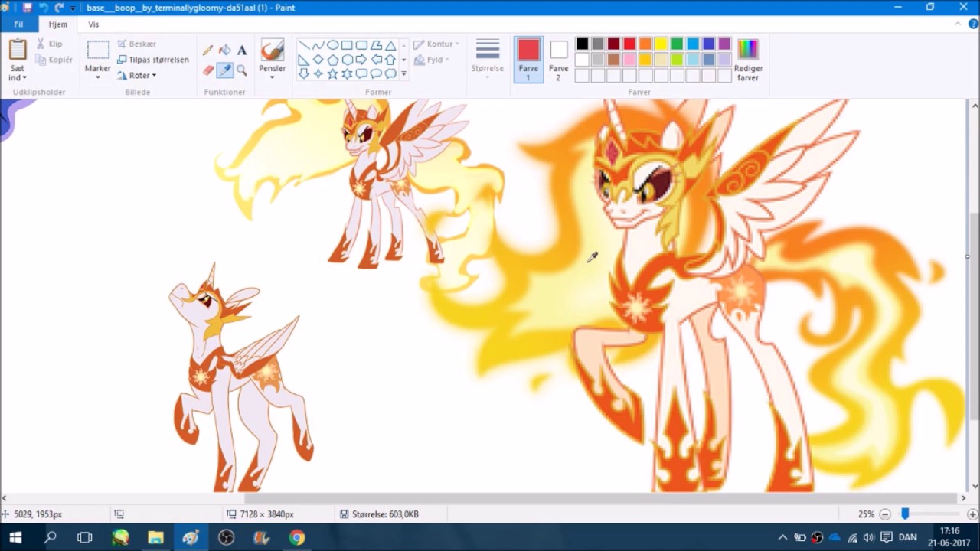
Task: Open taskbar Search magnifier
Action: click(x=51, y=538)
